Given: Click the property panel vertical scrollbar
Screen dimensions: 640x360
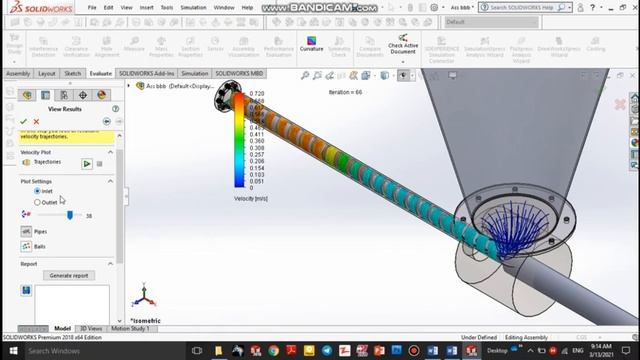Looking at the screenshot, I should [x=120, y=206].
